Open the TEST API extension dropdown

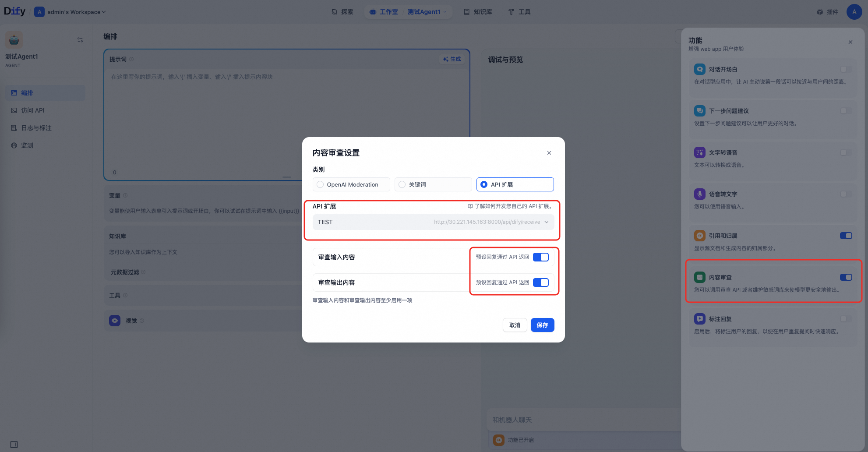433,222
